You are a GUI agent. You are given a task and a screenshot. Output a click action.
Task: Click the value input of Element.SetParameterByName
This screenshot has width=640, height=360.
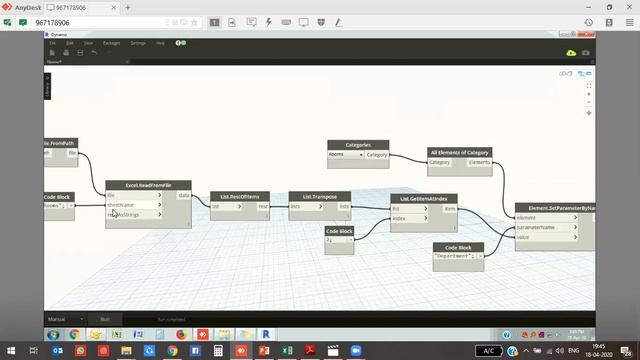pyautogui.click(x=547, y=237)
